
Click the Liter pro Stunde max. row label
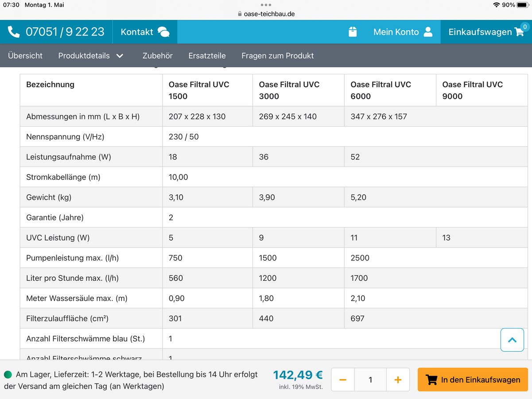(72, 278)
